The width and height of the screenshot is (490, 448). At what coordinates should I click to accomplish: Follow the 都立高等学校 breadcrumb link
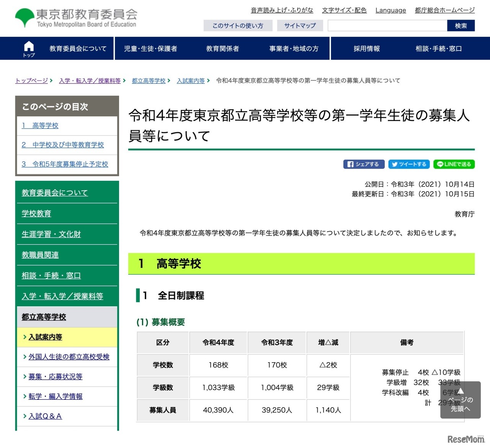click(149, 81)
